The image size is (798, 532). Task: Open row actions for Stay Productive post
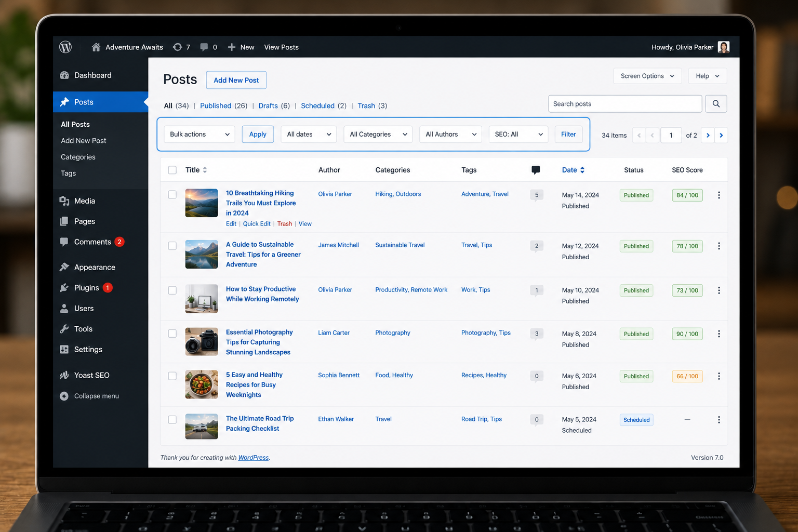[x=719, y=290]
